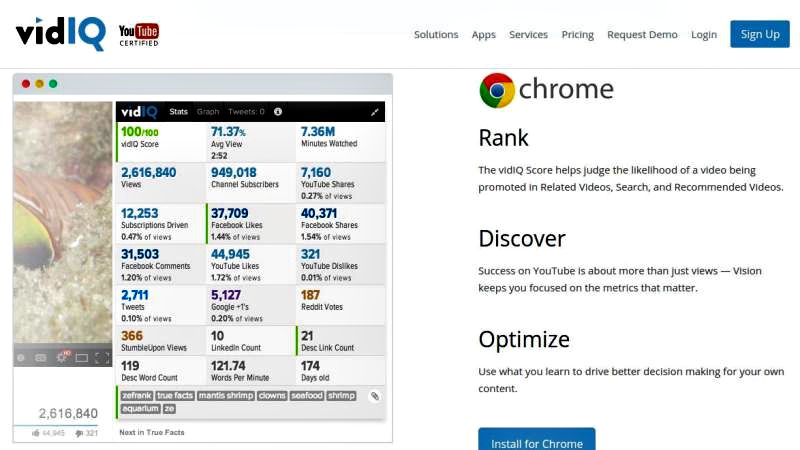Click the theater mode icon in the video player
Image resolution: width=800 pixels, height=450 pixels.
click(x=82, y=358)
